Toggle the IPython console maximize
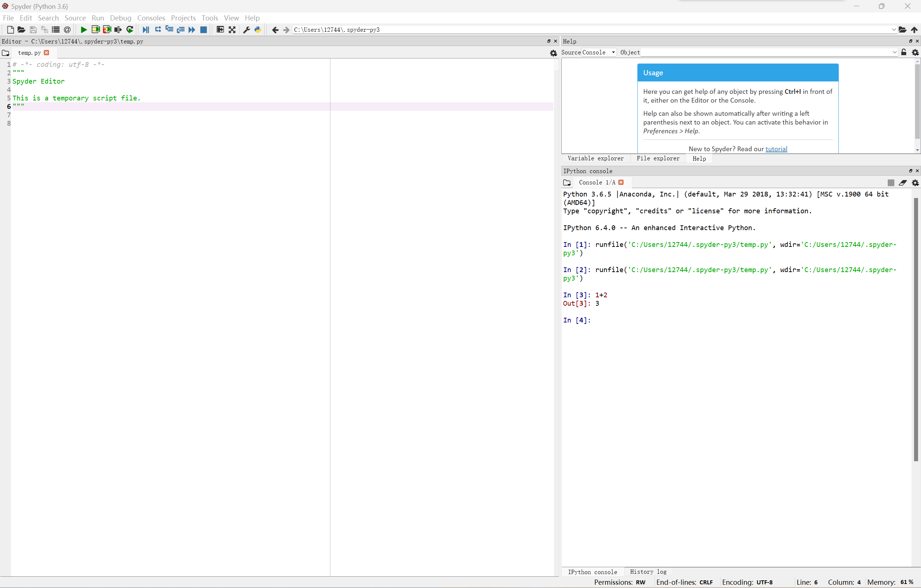The width and height of the screenshot is (921, 588). click(x=911, y=171)
